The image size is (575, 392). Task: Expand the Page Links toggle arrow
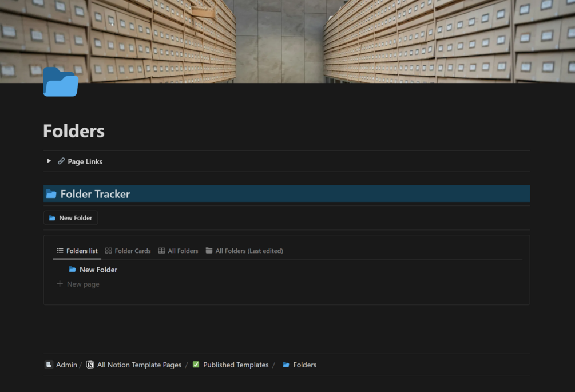[x=49, y=161]
